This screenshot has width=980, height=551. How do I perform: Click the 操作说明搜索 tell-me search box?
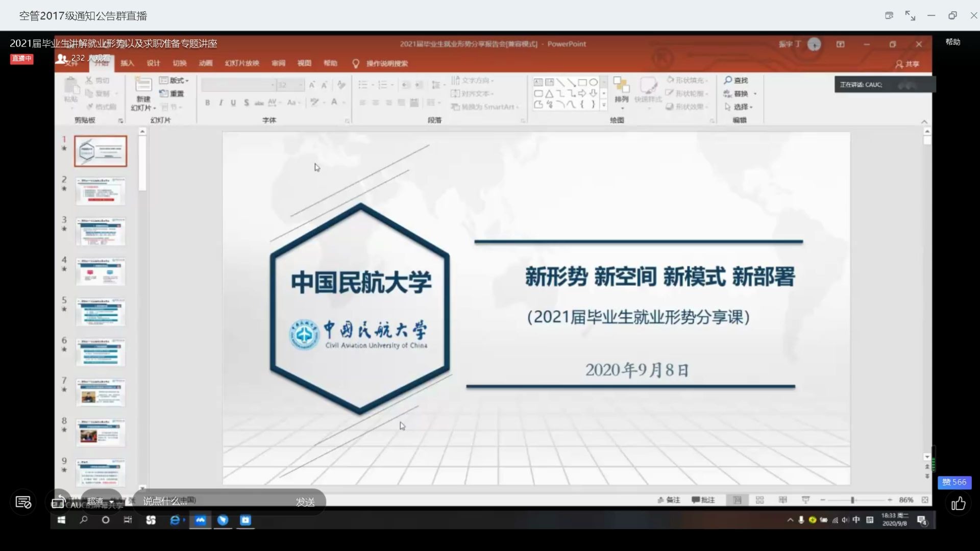pos(380,64)
